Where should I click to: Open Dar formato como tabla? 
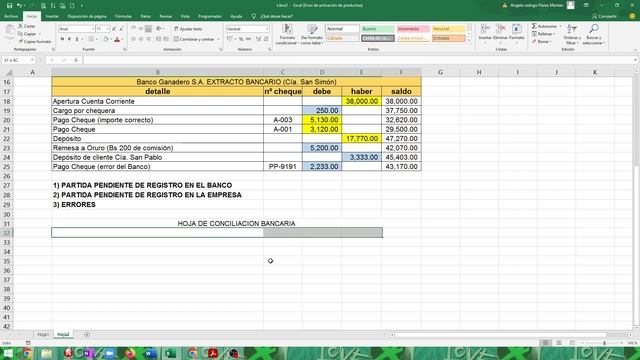(x=312, y=34)
